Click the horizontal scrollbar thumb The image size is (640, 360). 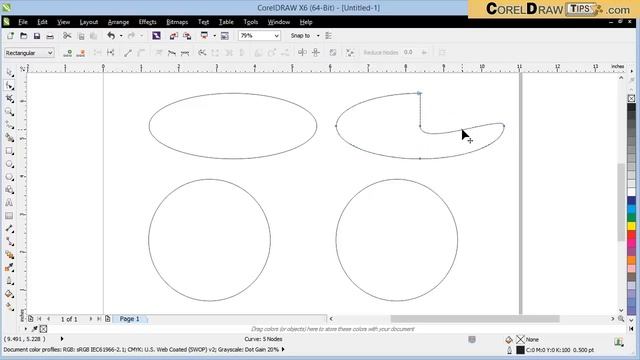[475, 319]
